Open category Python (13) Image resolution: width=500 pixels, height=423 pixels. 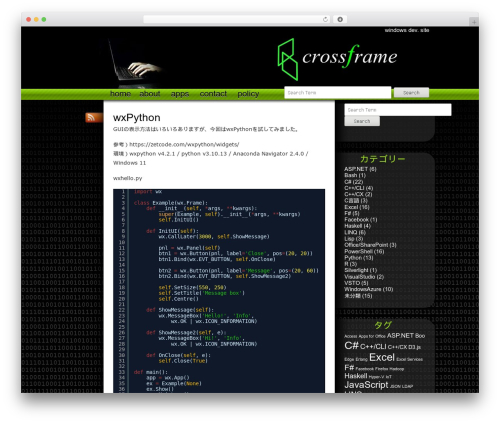coord(359,258)
